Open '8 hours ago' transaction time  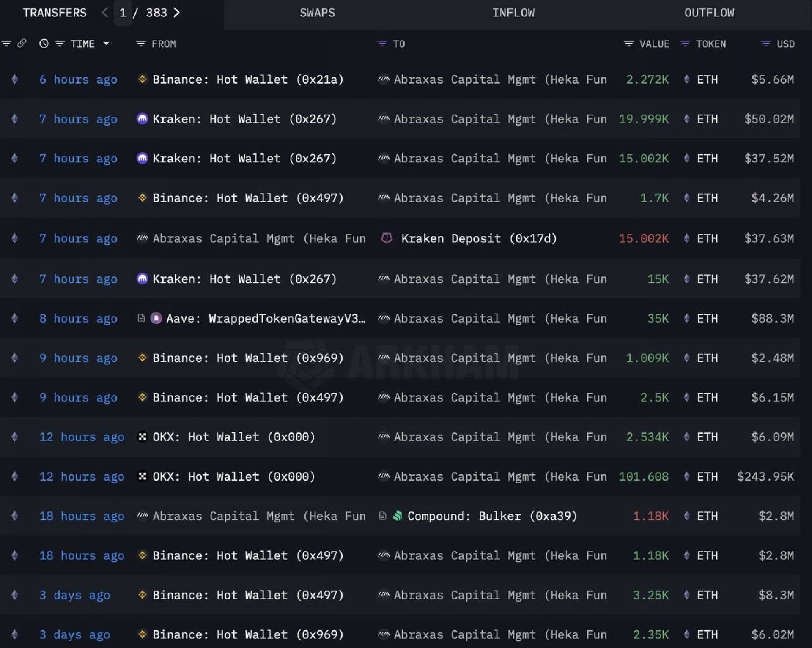78,319
